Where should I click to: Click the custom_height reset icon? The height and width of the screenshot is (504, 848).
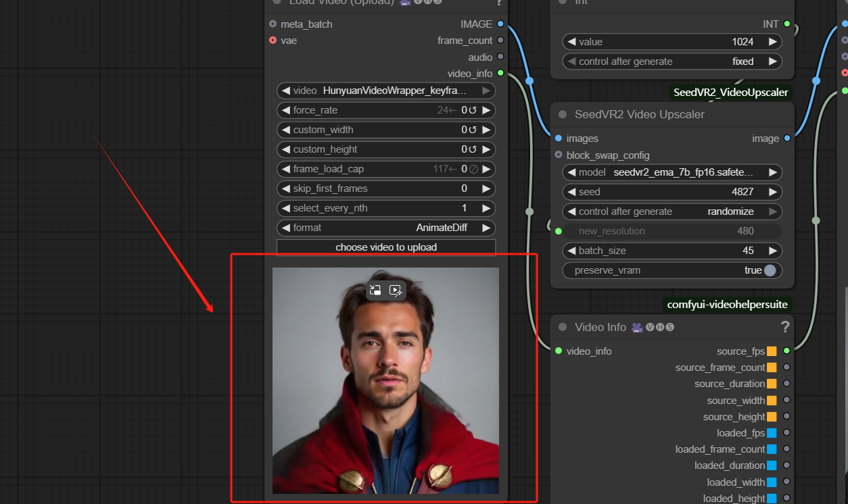coord(473,149)
